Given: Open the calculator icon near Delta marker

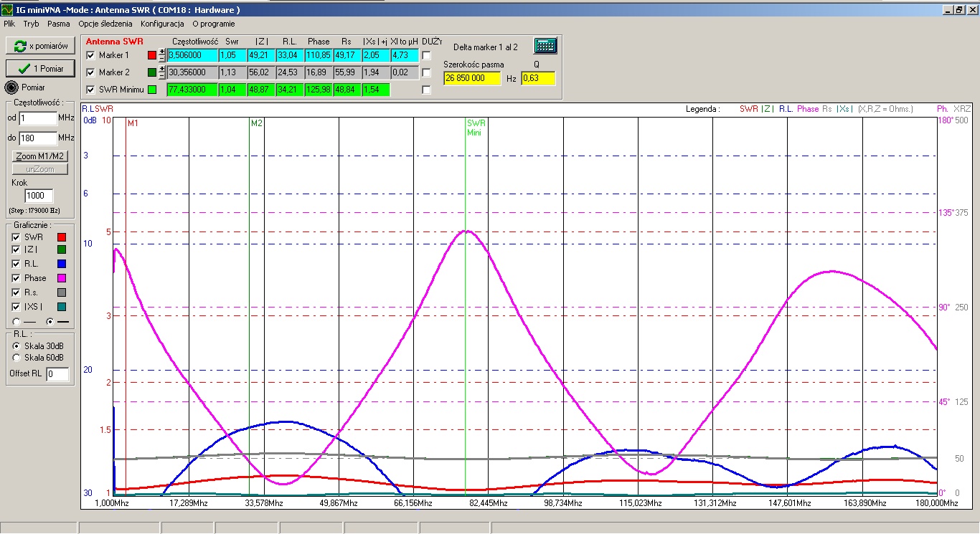Looking at the screenshot, I should (x=545, y=46).
